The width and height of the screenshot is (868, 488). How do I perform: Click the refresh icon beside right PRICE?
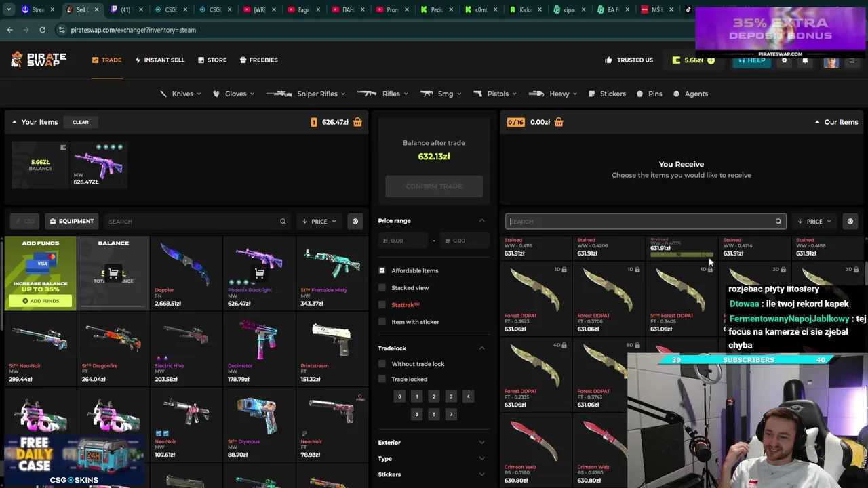click(x=850, y=222)
